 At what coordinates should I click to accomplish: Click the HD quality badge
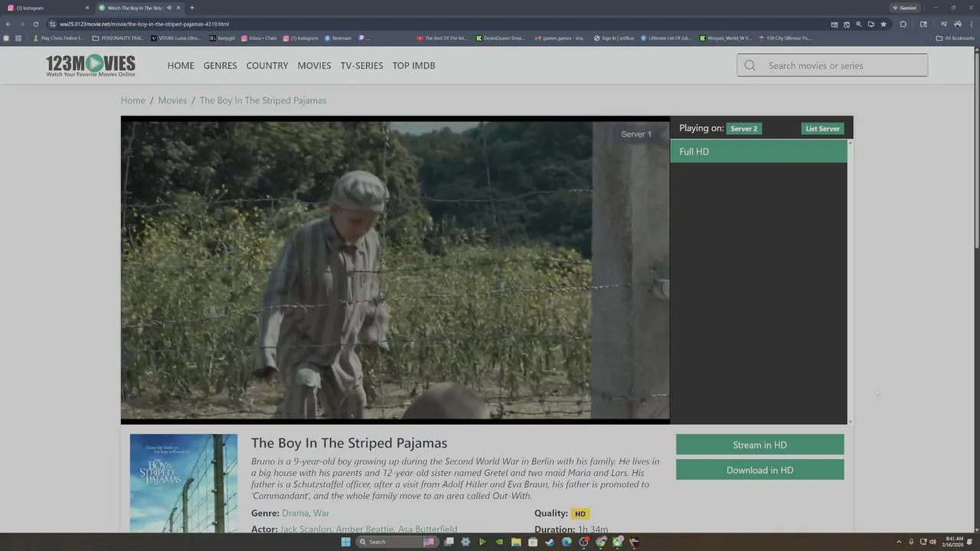[580, 514]
